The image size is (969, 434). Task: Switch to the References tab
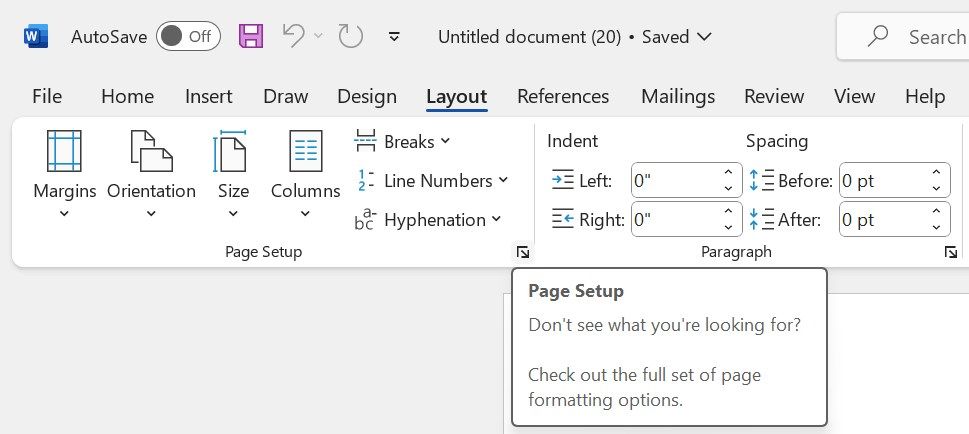coord(563,97)
